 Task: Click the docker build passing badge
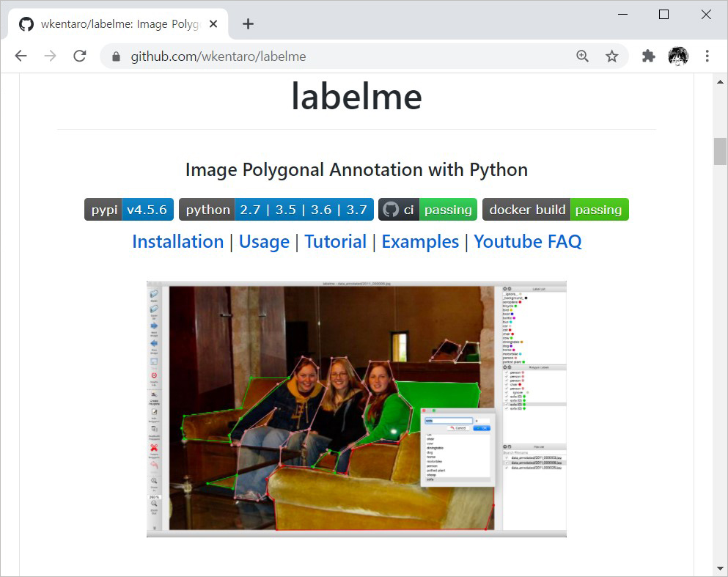[x=556, y=210]
